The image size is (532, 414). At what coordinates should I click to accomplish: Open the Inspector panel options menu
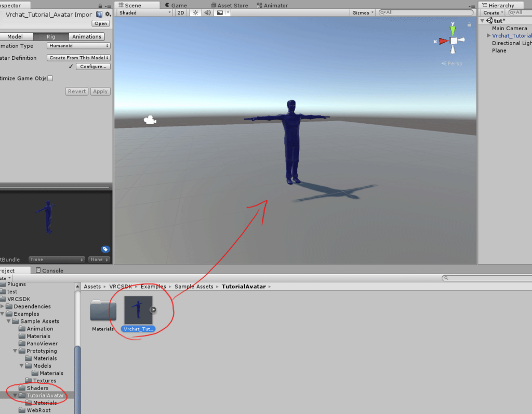coord(108,6)
